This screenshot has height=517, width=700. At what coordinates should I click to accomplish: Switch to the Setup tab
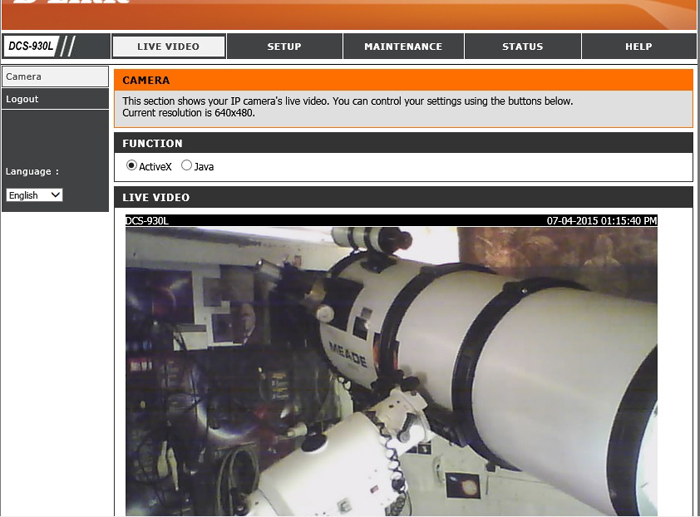click(x=284, y=46)
